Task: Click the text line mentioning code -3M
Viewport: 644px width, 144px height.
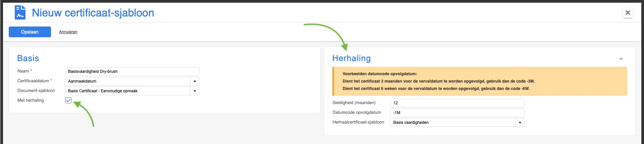Action: click(439, 81)
